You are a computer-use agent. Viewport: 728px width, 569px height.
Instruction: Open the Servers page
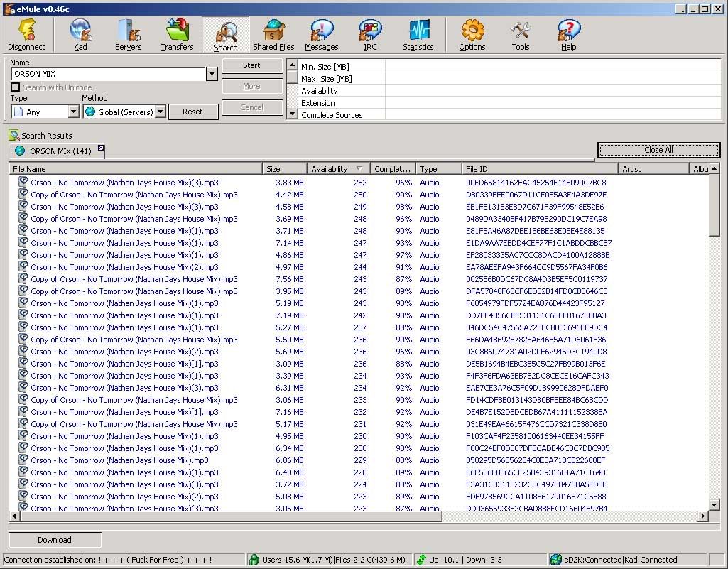point(129,35)
